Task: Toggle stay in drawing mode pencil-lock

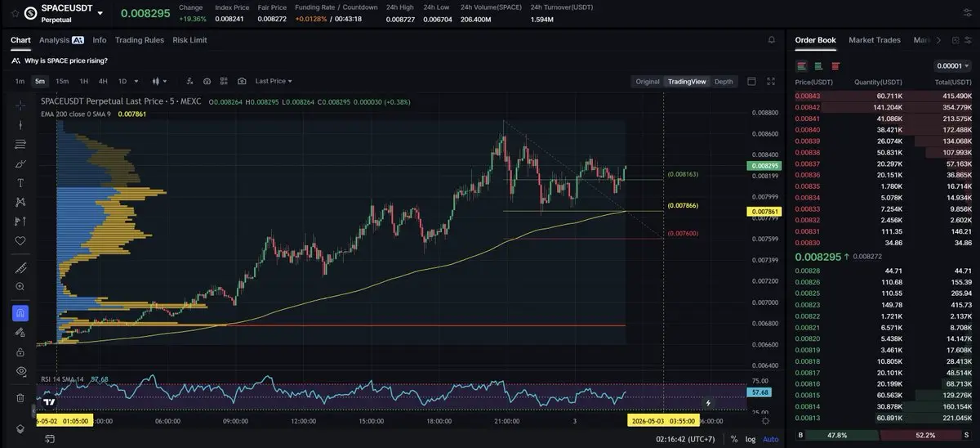Action: 20,333
